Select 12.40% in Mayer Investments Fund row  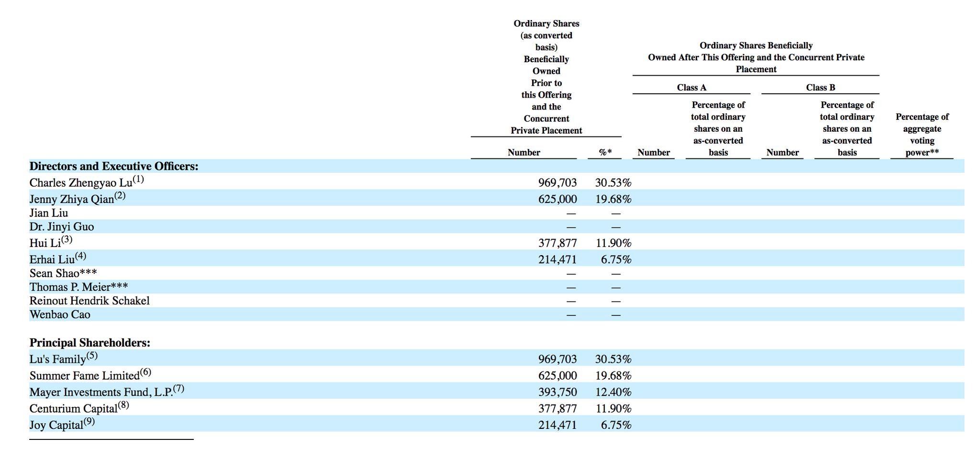click(x=613, y=392)
